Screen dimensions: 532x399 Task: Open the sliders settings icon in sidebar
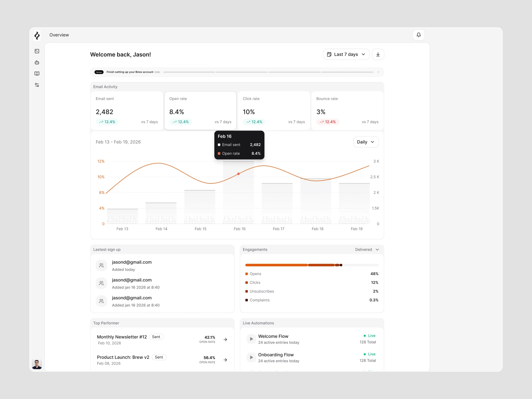point(37,85)
